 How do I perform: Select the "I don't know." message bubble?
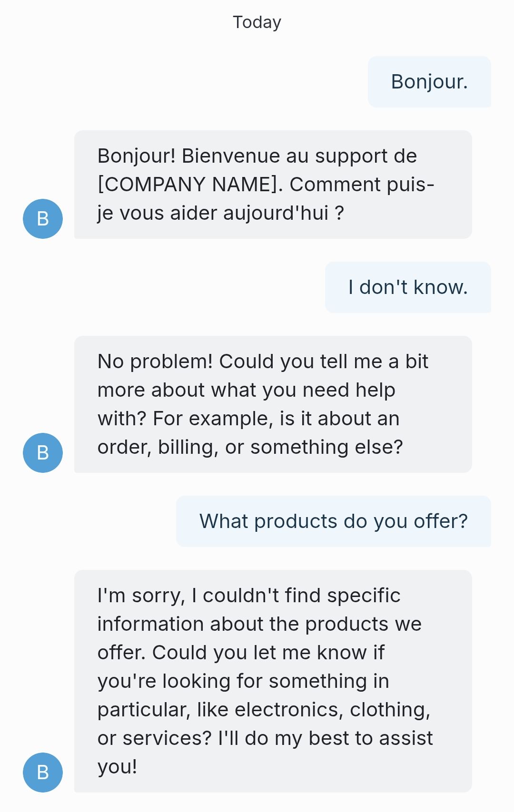408,287
